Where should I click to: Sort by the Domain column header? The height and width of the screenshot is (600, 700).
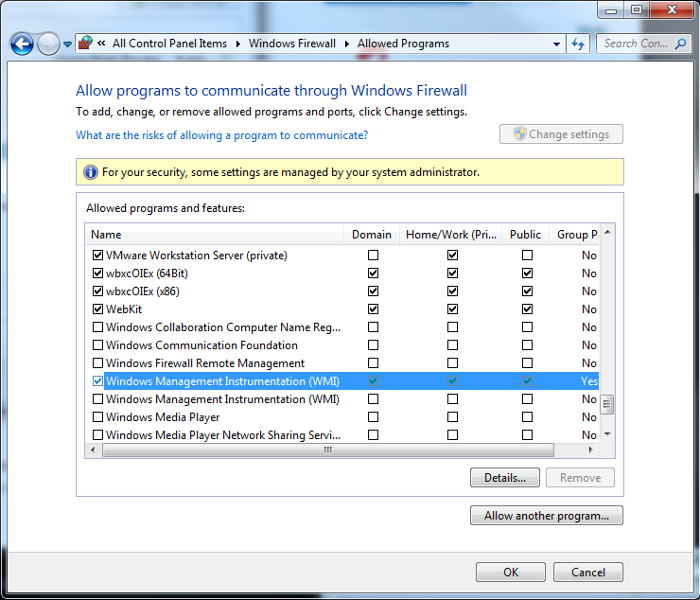coord(372,235)
